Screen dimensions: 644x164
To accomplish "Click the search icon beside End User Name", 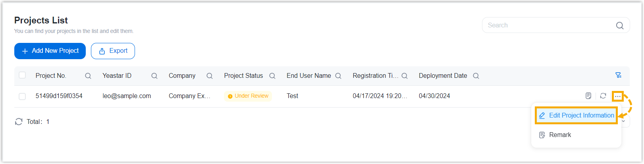I will click(x=338, y=76).
